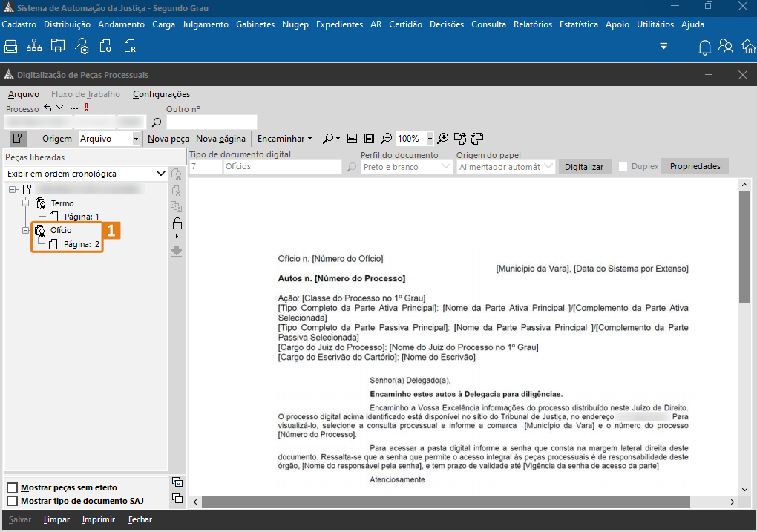Click Fechar in the bottom bar
The image size is (757, 532).
tap(140, 520)
